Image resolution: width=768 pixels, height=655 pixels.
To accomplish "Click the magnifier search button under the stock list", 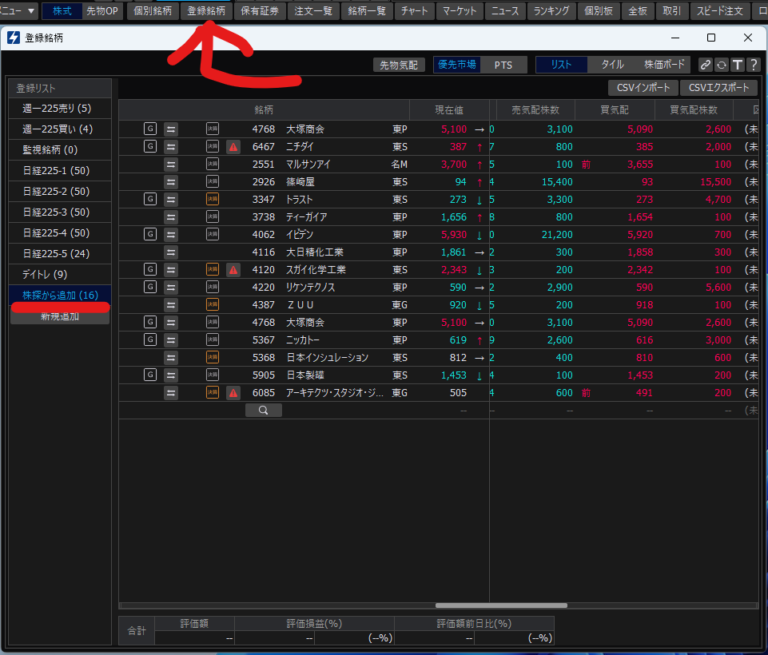I will coord(263,410).
